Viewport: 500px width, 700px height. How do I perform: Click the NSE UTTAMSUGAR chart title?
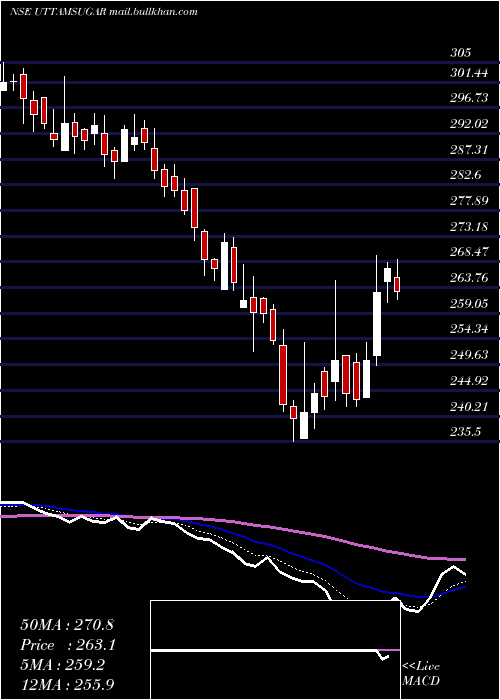pyautogui.click(x=104, y=12)
